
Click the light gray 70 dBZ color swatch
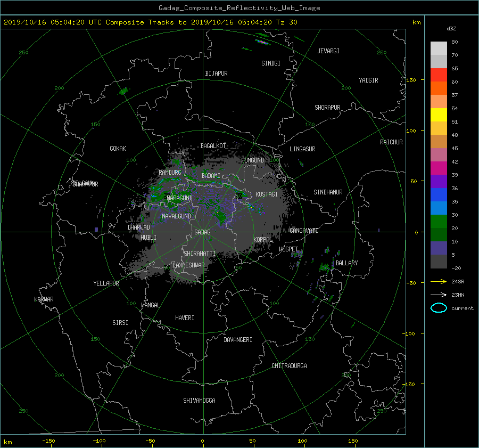(439, 48)
